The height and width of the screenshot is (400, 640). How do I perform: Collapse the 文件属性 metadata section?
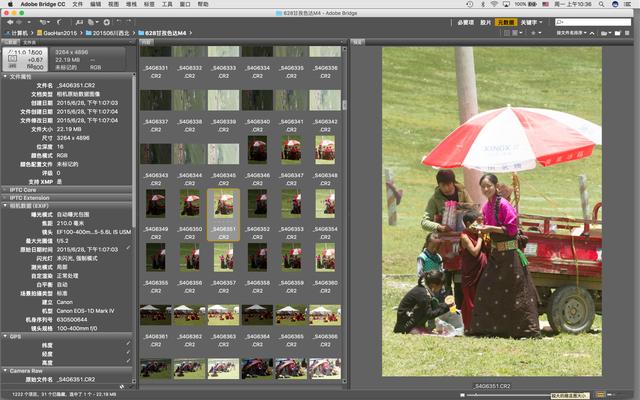click(6, 76)
